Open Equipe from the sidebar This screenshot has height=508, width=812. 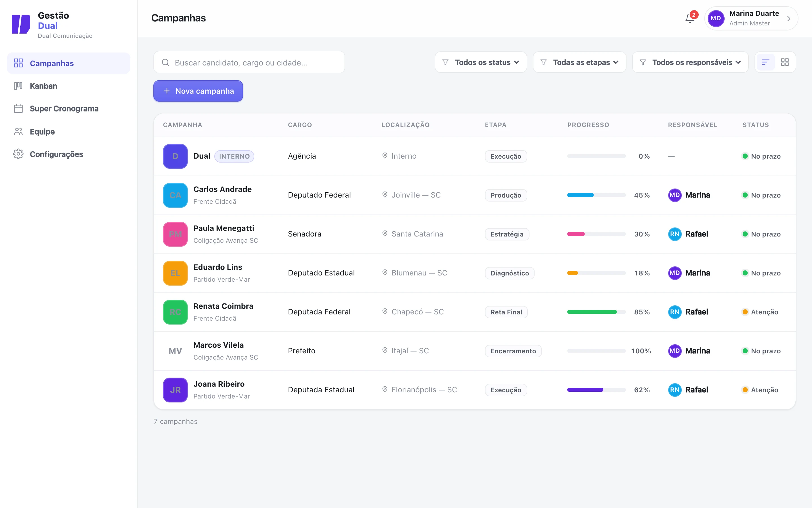click(x=69, y=131)
